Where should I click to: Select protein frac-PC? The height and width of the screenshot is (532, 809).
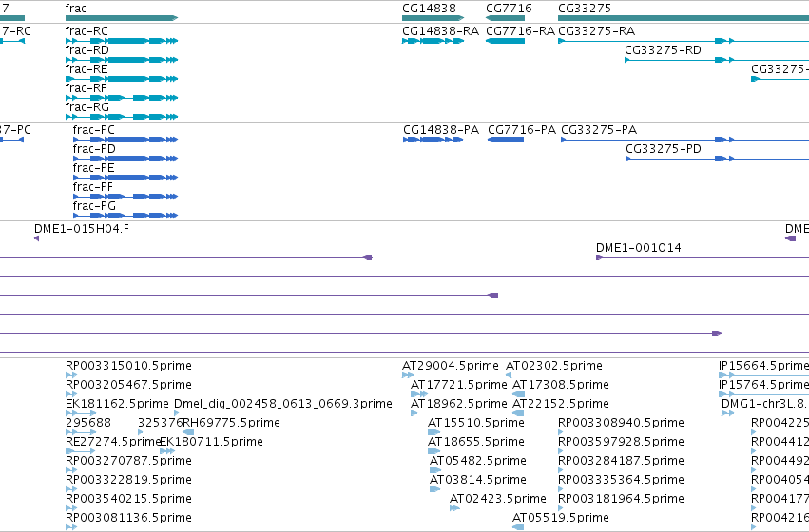tap(125, 140)
